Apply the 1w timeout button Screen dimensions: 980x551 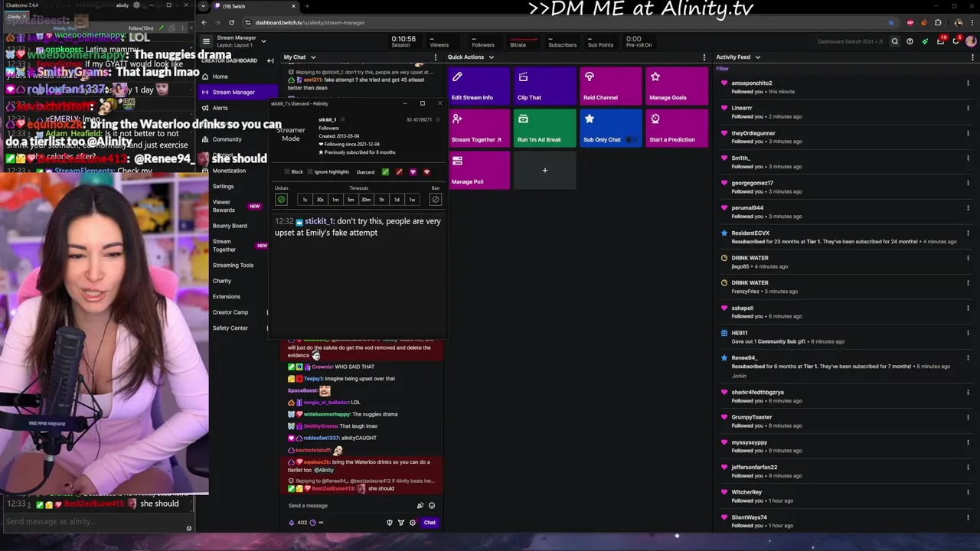pos(412,200)
